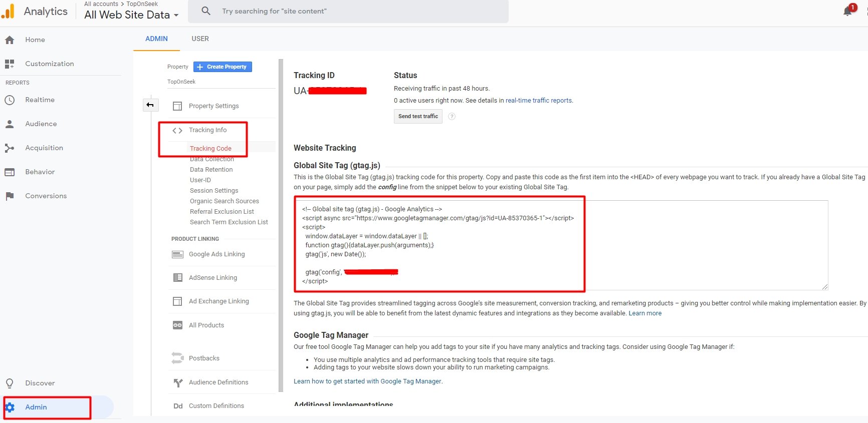
Task: Collapse the Tracking Info section
Action: click(207, 130)
